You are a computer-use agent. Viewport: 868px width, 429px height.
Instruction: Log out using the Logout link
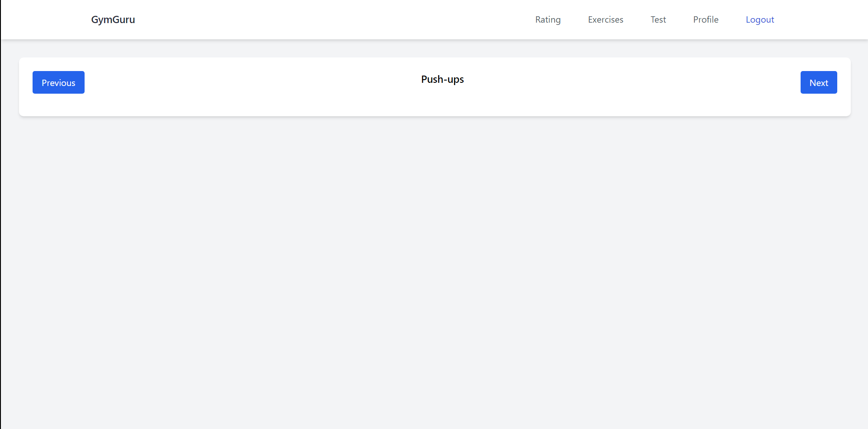click(x=760, y=19)
